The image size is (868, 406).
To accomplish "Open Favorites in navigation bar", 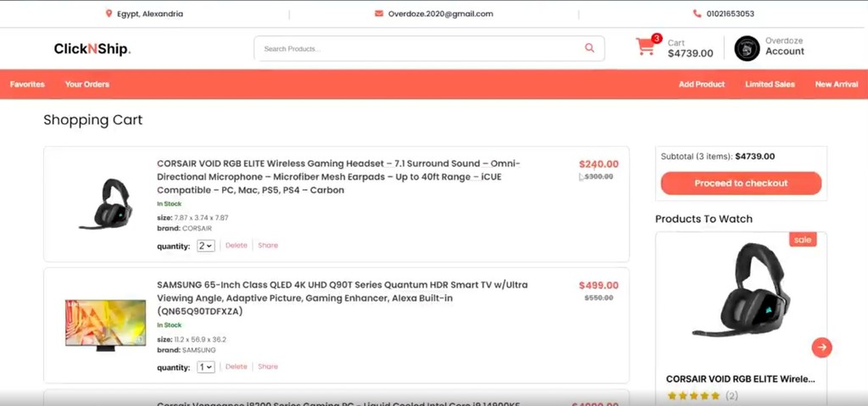I will point(27,84).
